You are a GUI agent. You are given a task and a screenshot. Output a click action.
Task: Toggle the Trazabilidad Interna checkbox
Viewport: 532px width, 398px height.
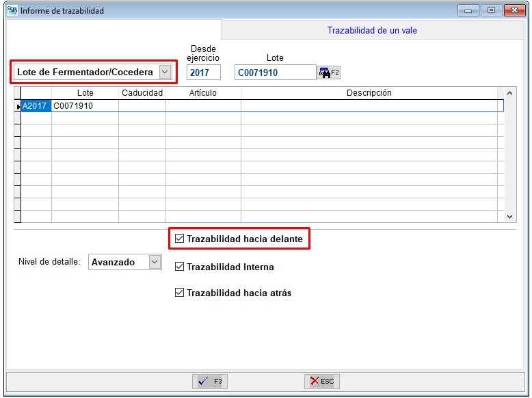tap(180, 267)
